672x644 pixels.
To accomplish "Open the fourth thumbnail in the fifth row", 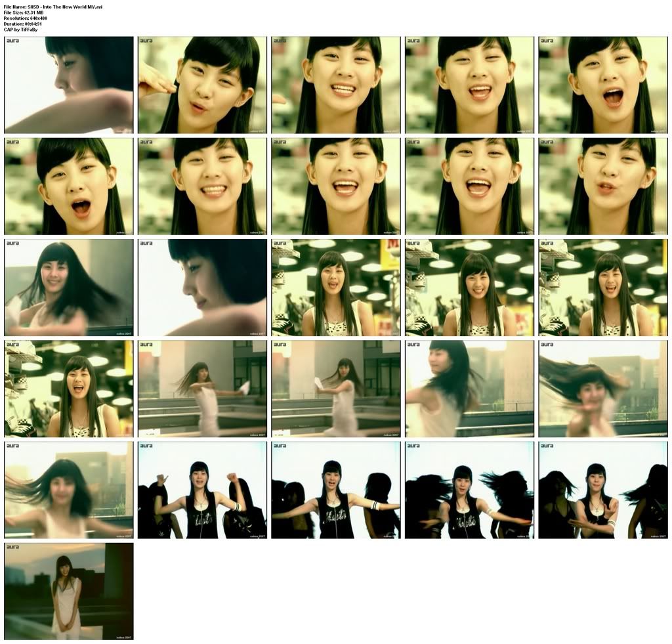I will pos(470,490).
